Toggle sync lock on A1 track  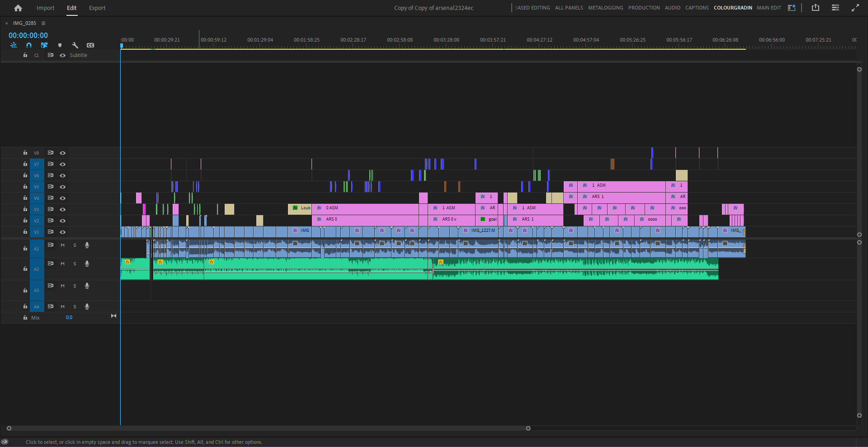tap(51, 245)
